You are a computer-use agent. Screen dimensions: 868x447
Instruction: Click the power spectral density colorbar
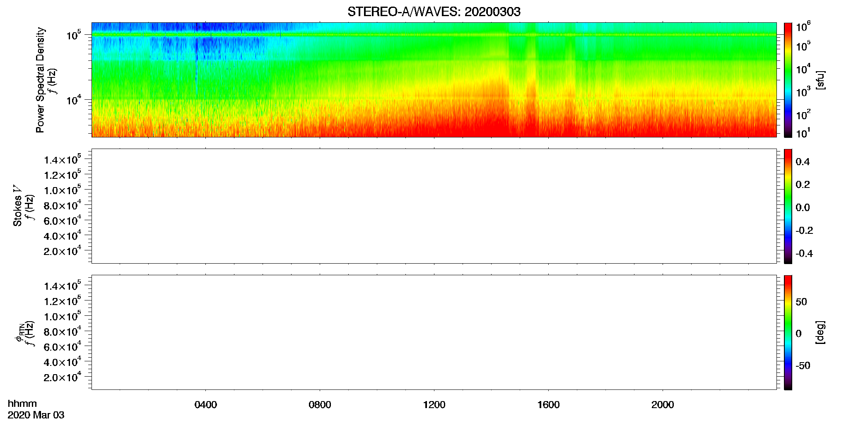coord(788,80)
